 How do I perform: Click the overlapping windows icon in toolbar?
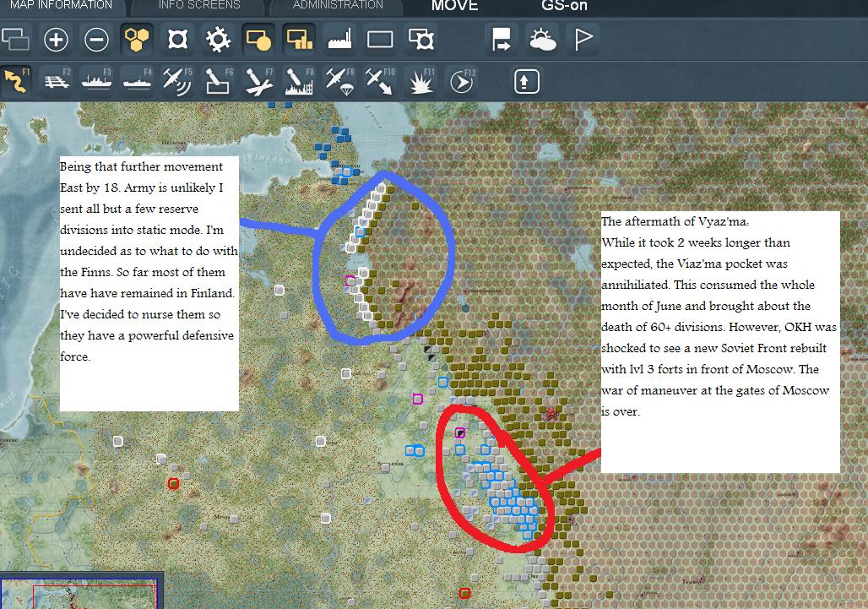(x=15, y=40)
